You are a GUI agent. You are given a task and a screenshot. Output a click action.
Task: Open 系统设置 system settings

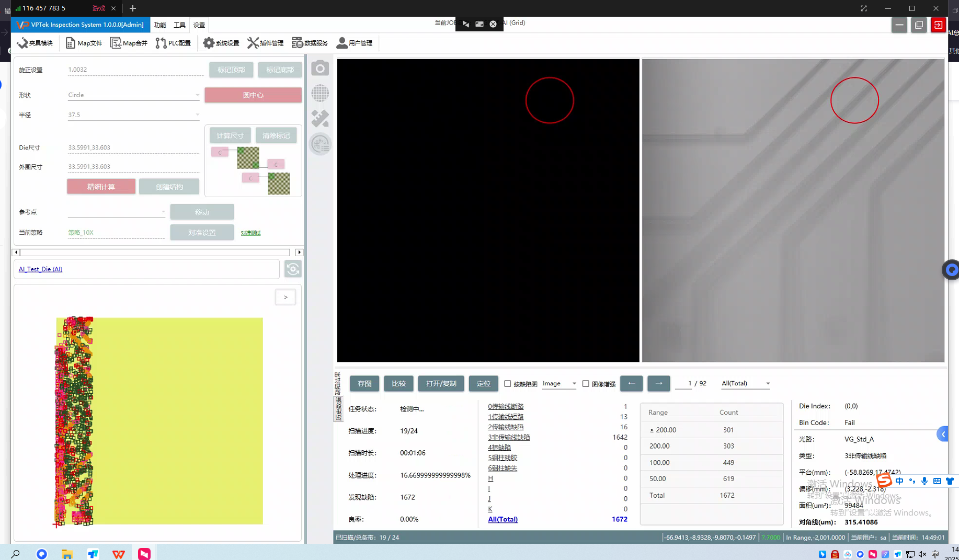tap(221, 43)
